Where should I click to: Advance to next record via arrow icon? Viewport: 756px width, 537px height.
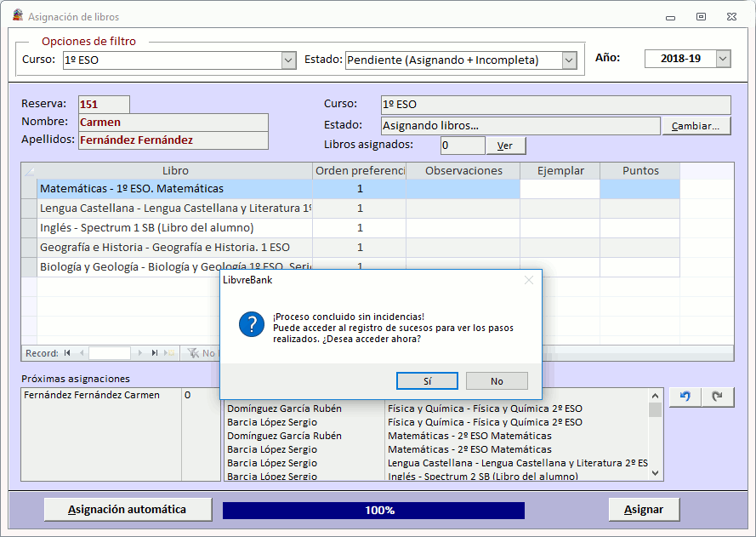(x=140, y=353)
